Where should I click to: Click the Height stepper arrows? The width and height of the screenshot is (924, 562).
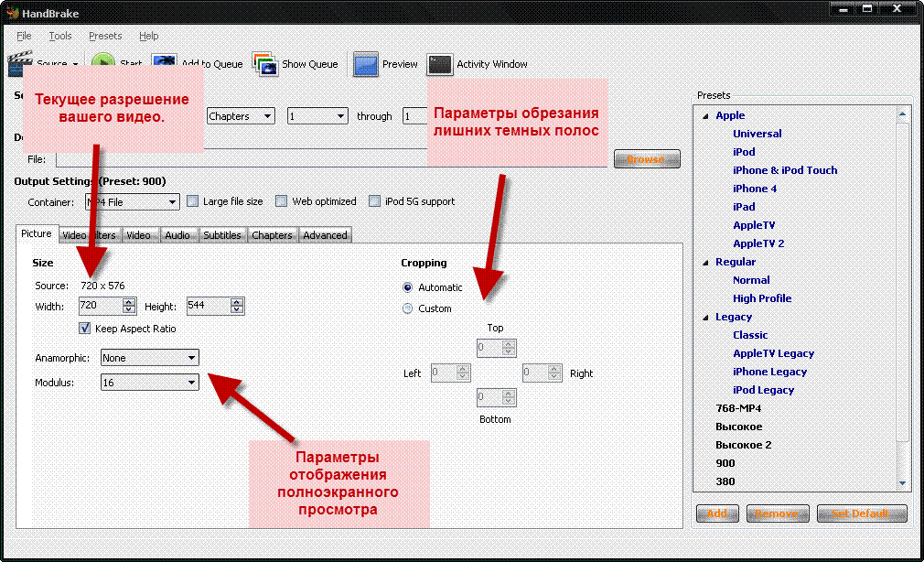[x=237, y=306]
